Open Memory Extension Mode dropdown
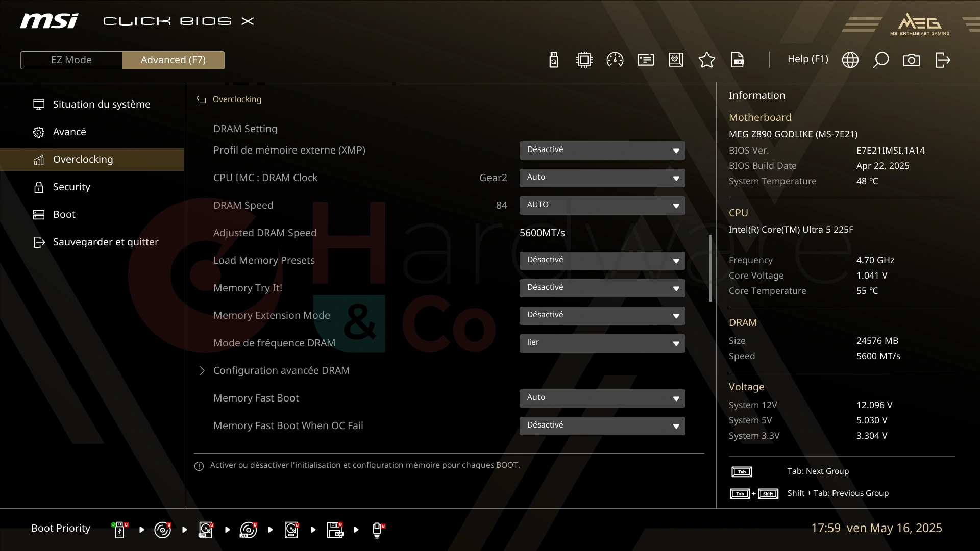980x551 pixels. (602, 316)
